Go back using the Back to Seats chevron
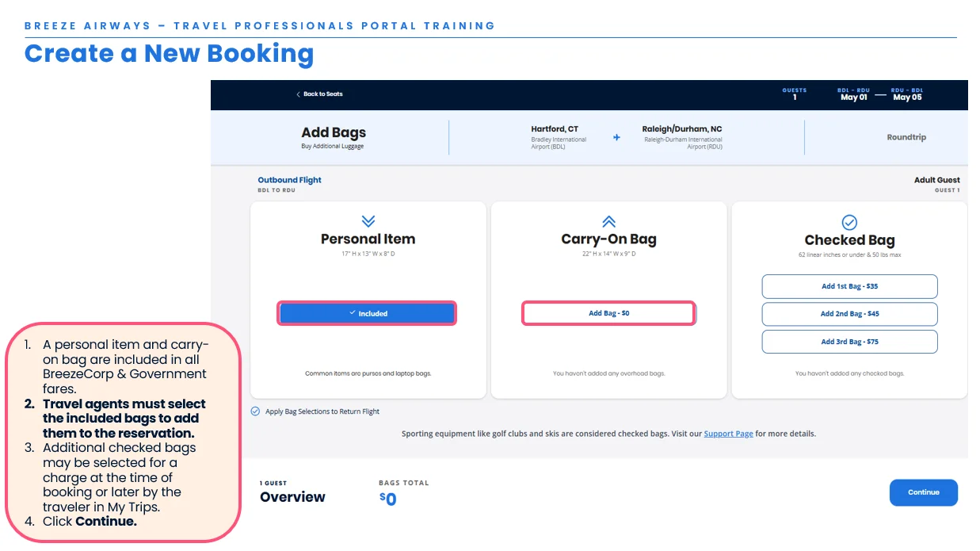This screenshot has width=980, height=551. 299,94
